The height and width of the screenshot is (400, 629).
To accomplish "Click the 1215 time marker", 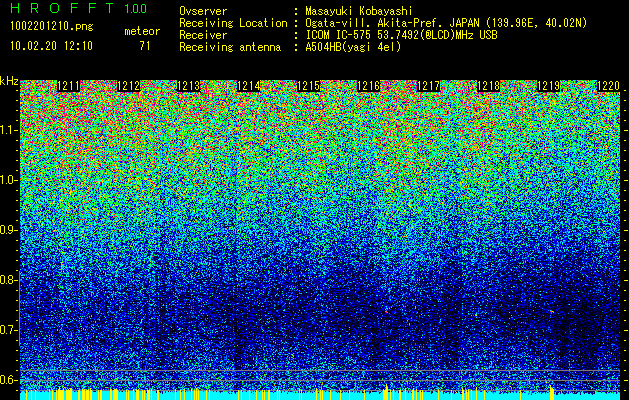I will click(x=308, y=86).
